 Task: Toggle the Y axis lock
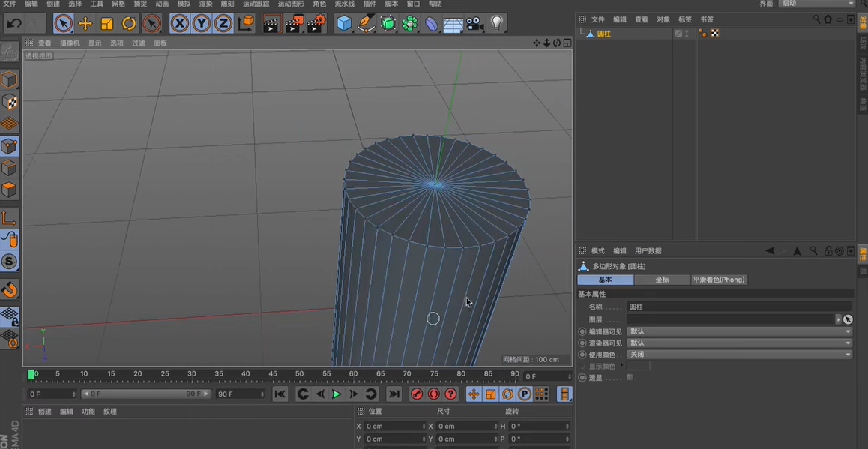tap(199, 23)
